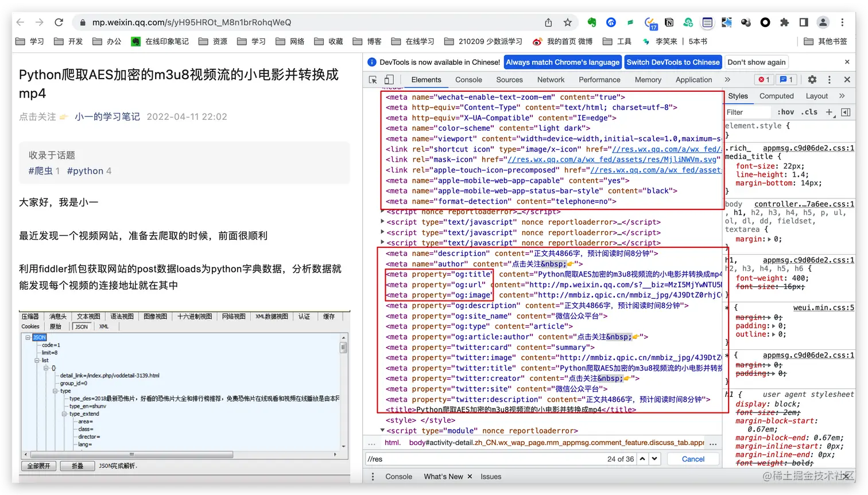Screen dimensions: 868x495
Task: Open the 在线印象笔记 bookmark
Action: click(160, 41)
